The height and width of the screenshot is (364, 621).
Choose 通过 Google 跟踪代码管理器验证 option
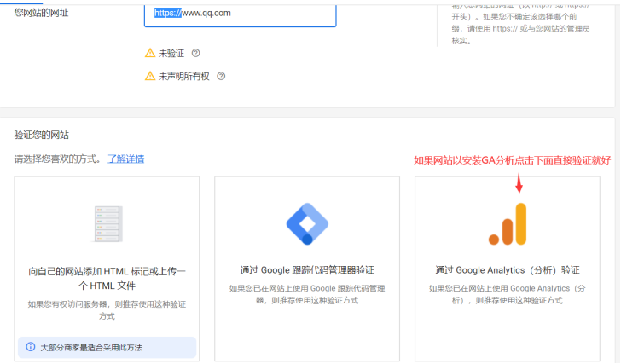(x=307, y=269)
